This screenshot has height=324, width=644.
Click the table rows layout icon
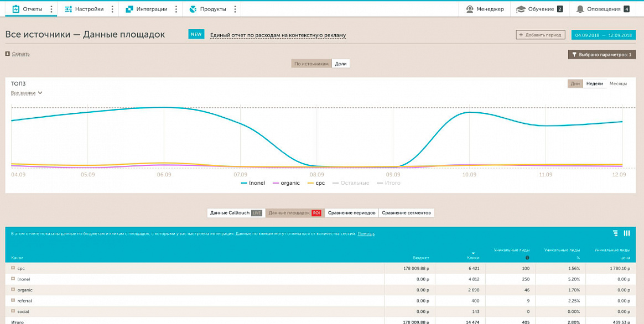615,233
